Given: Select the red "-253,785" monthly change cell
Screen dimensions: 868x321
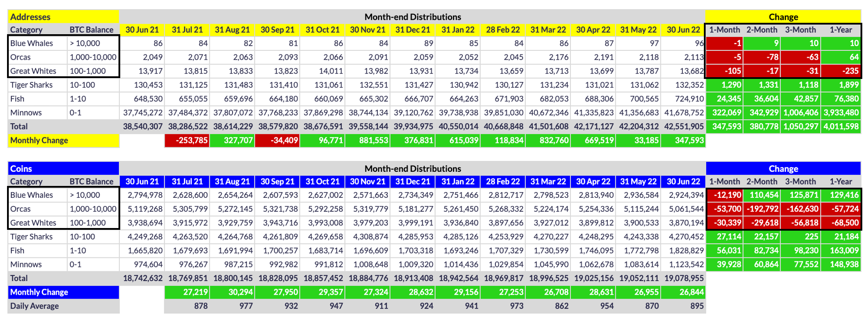Looking at the screenshot, I should 187,140.
